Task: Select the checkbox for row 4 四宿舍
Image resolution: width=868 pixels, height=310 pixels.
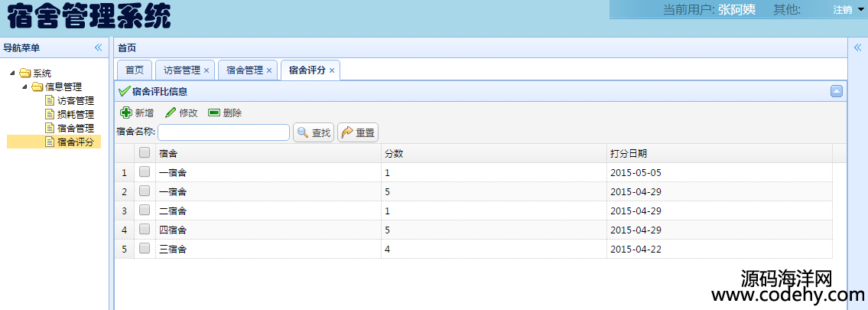Action: tap(145, 230)
